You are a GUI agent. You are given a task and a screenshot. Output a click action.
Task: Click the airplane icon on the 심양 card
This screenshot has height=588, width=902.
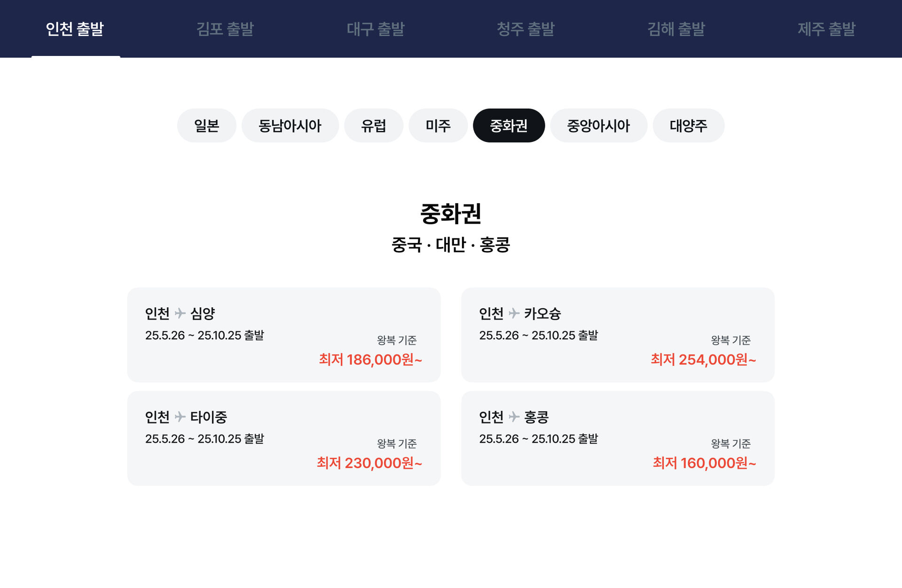point(180,313)
